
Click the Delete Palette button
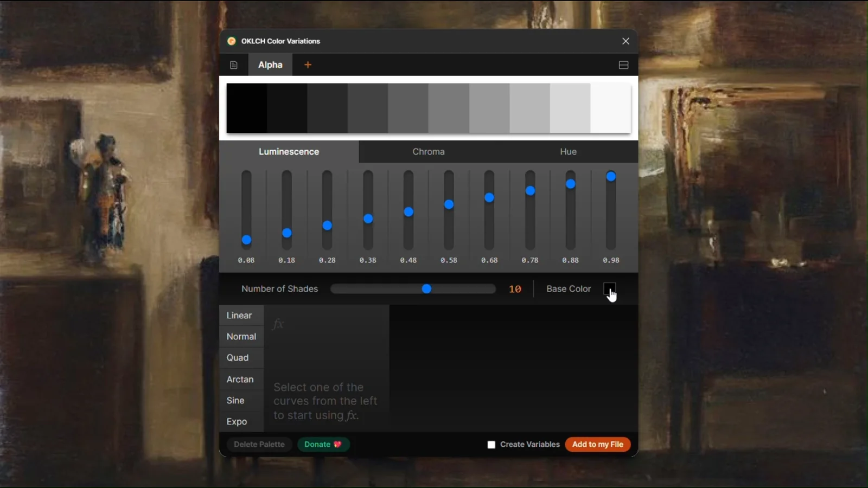click(259, 445)
